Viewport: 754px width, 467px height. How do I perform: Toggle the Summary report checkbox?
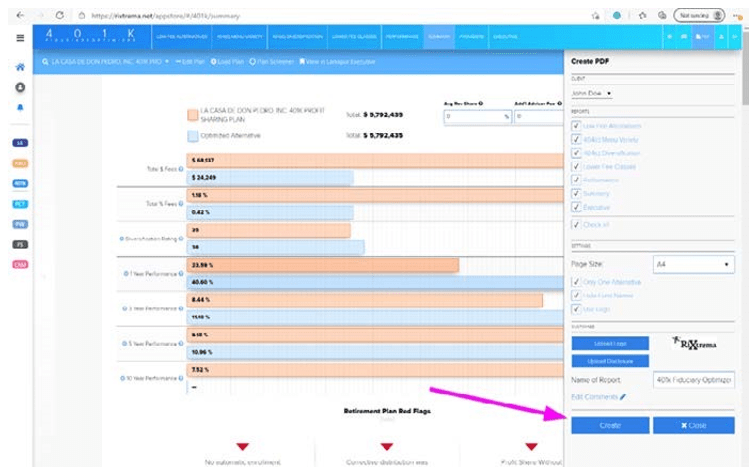(x=575, y=193)
